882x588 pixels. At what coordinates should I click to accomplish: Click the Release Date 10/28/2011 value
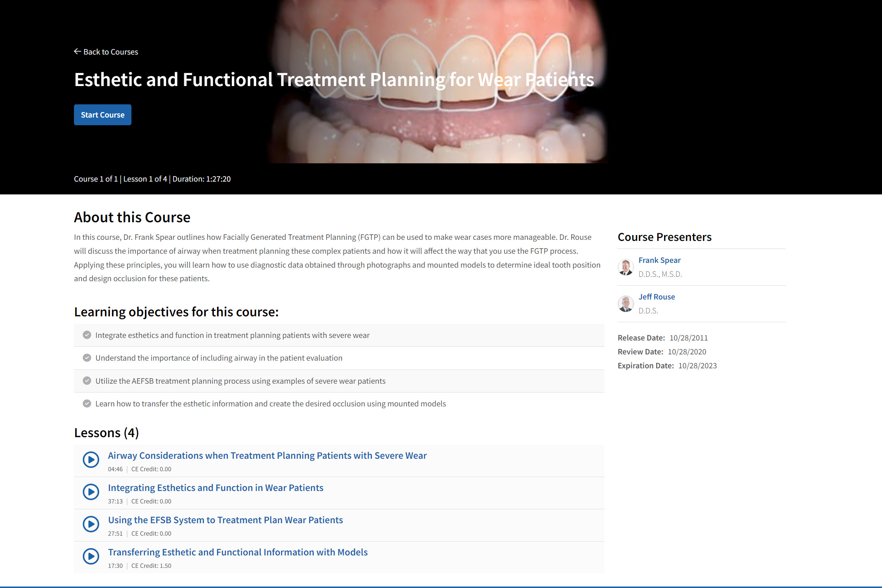(x=688, y=338)
